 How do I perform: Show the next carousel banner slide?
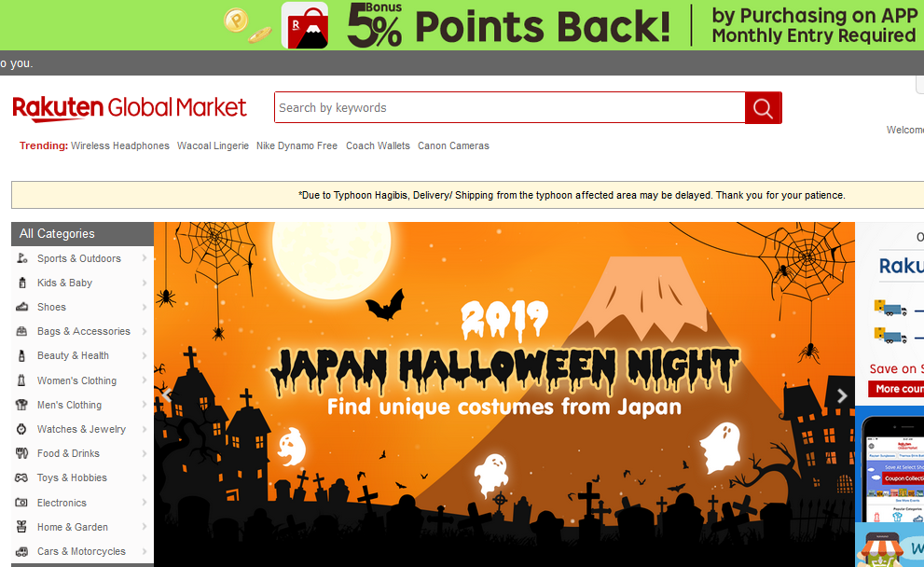click(x=842, y=395)
